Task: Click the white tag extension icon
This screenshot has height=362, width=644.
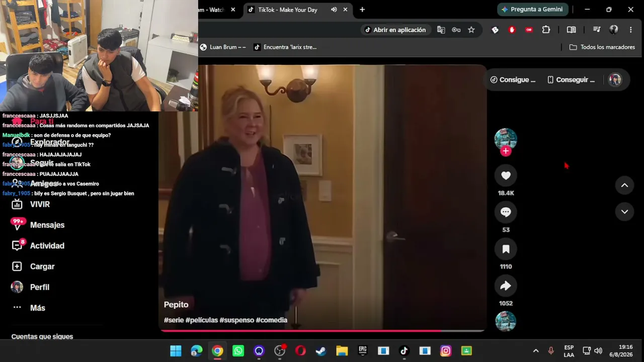Action: click(x=495, y=30)
